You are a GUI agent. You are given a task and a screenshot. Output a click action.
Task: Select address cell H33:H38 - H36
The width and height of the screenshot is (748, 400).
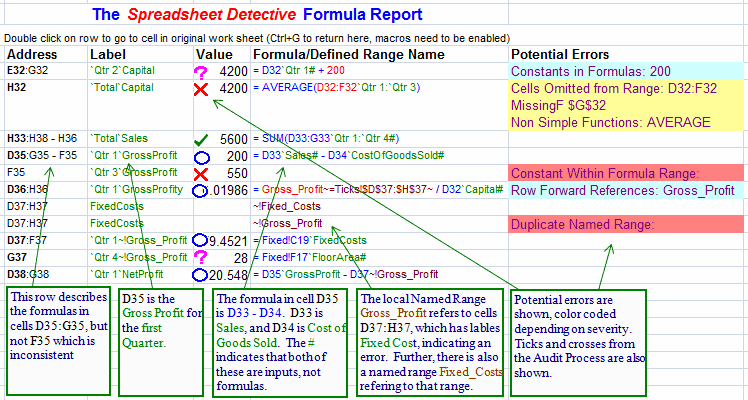coord(41,139)
